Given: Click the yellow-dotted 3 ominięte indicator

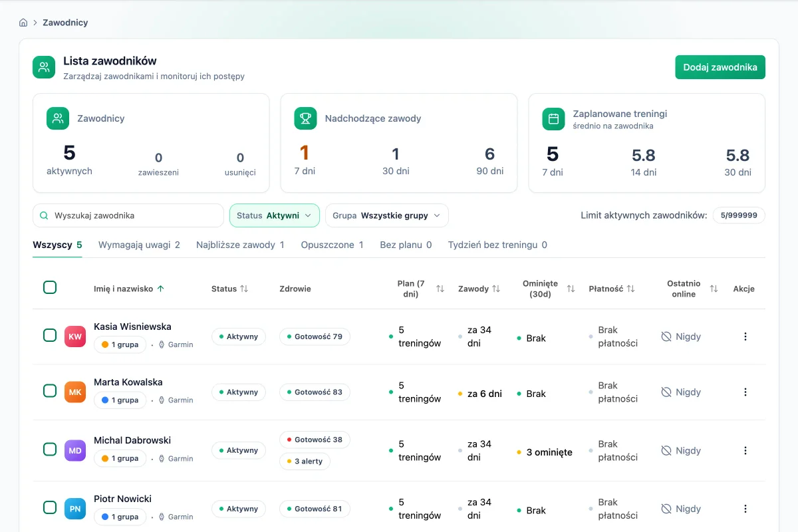Looking at the screenshot, I should pyautogui.click(x=545, y=452).
